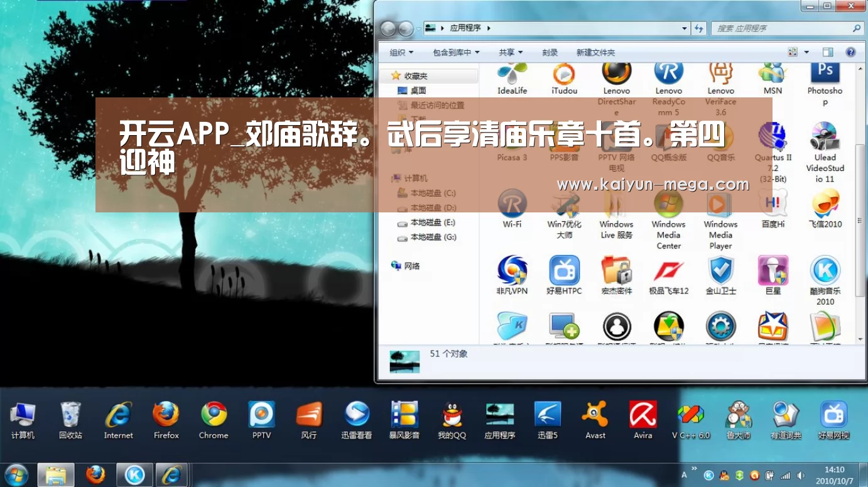Click the 迅雷5 dock icon
Image resolution: width=868 pixels, height=487 pixels.
click(547, 420)
